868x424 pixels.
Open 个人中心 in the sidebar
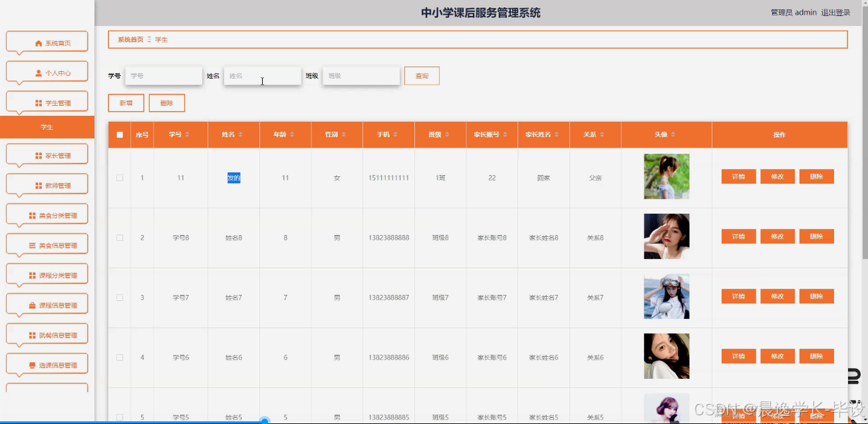(x=47, y=73)
